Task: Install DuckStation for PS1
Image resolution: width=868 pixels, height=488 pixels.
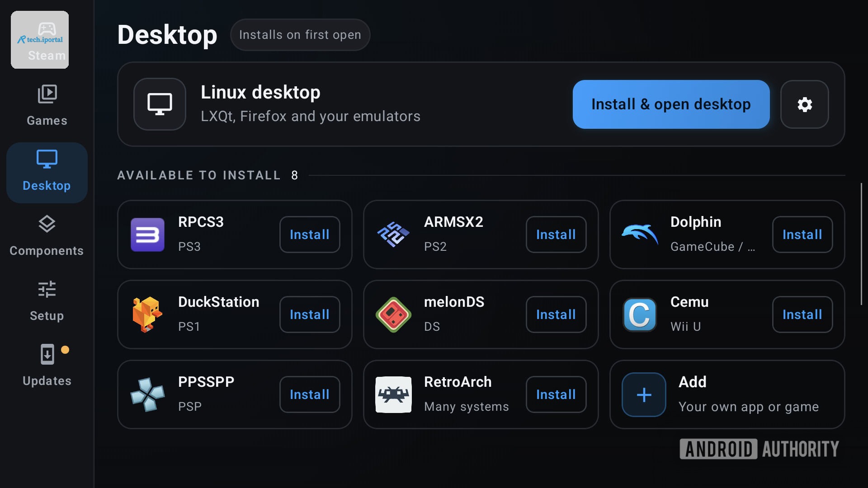Action: point(310,314)
